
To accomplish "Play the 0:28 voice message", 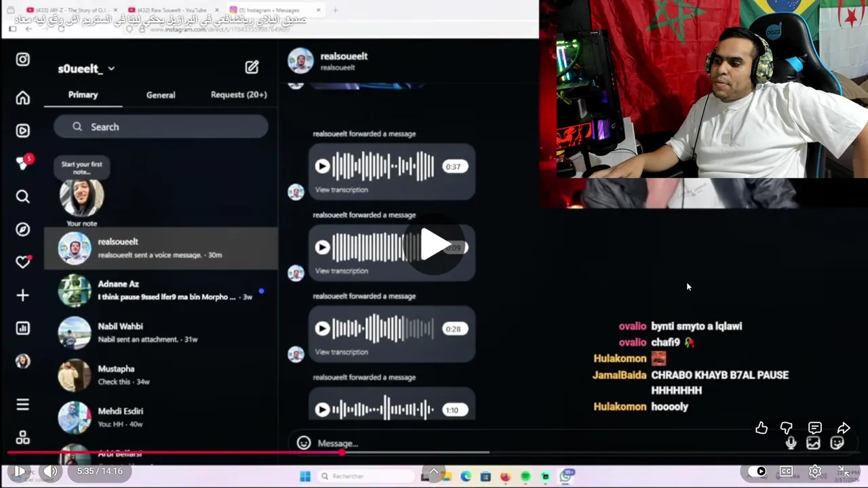I will tap(323, 329).
